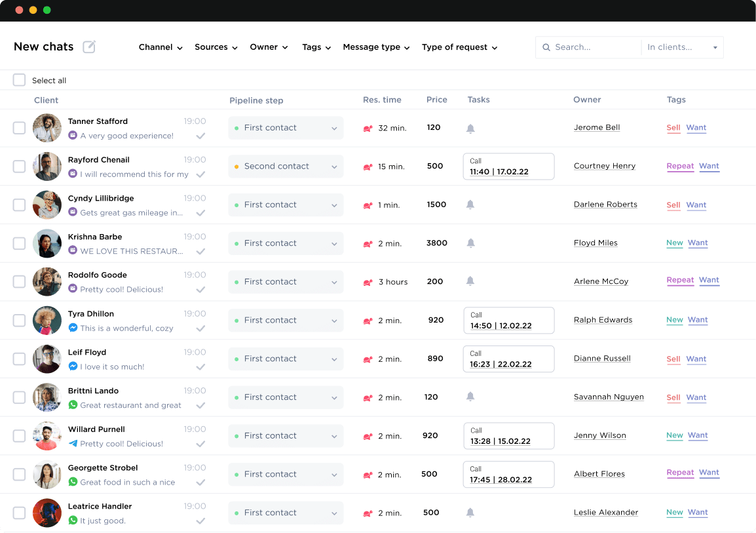Open the Message type filter
The image size is (756, 533).
[376, 47]
